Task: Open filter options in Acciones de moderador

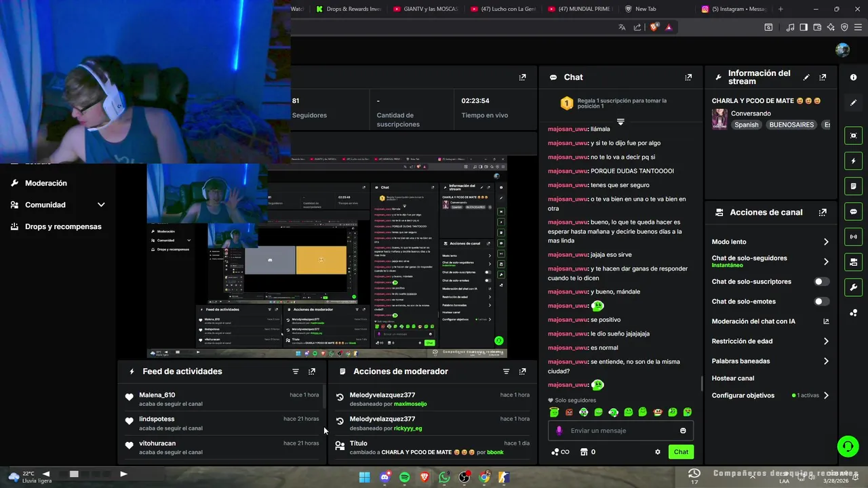Action: point(506,371)
